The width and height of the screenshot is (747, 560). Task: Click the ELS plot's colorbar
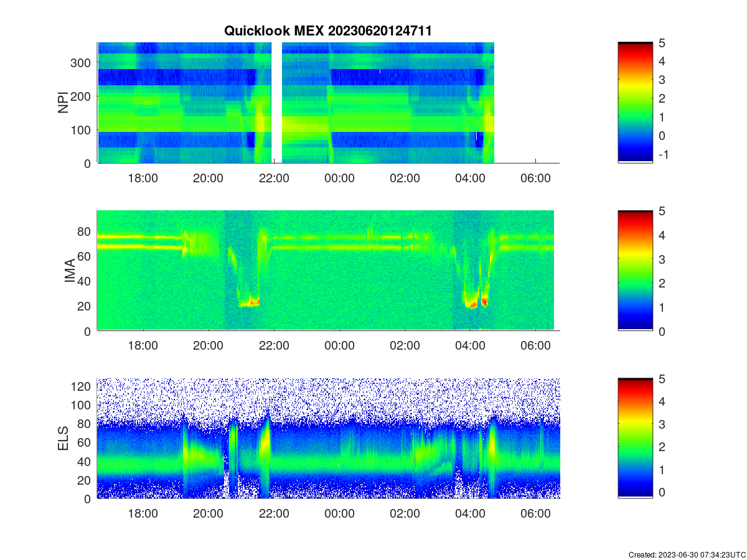point(635,439)
